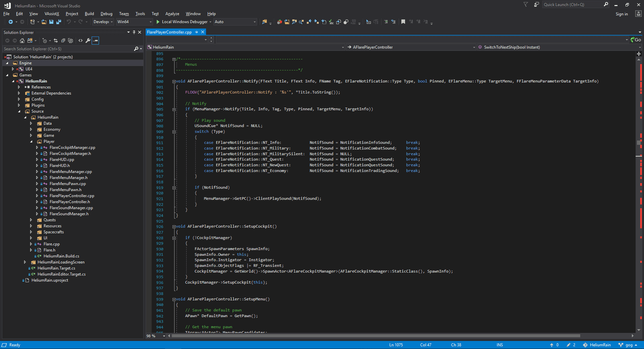Toggle Show All Files in Solution Explorer
This screenshot has height=349, width=644.
tap(70, 41)
